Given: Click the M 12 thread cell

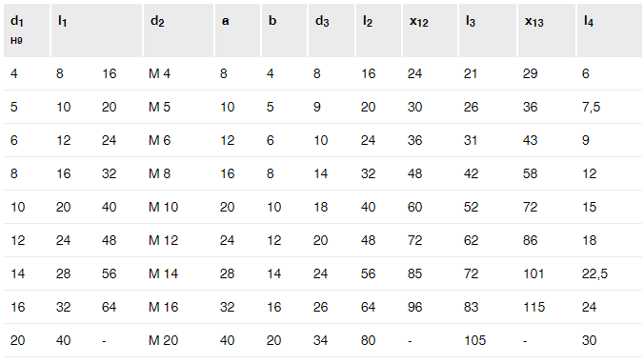Looking at the screenshot, I should pos(164,240).
